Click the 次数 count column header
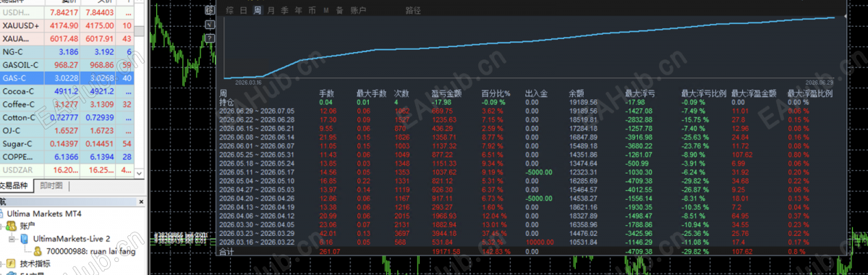The image size is (868, 275). pyautogui.click(x=401, y=93)
